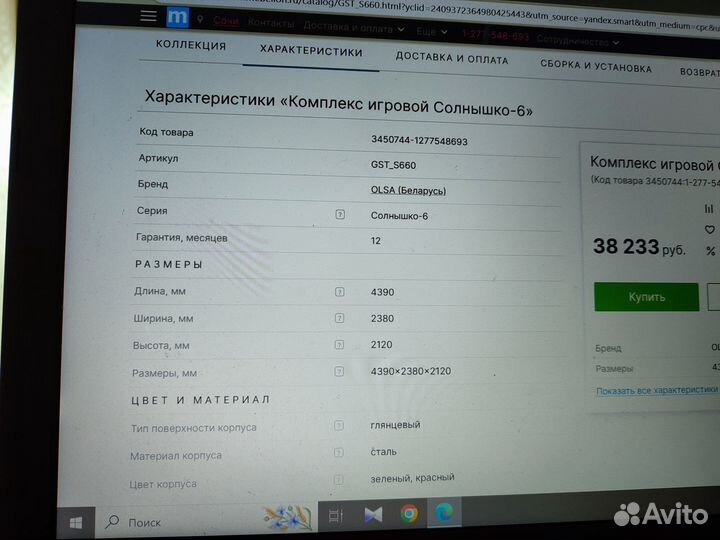The height and width of the screenshot is (540, 720).
Task: Add product to comparison bar chart icon
Action: 709,208
